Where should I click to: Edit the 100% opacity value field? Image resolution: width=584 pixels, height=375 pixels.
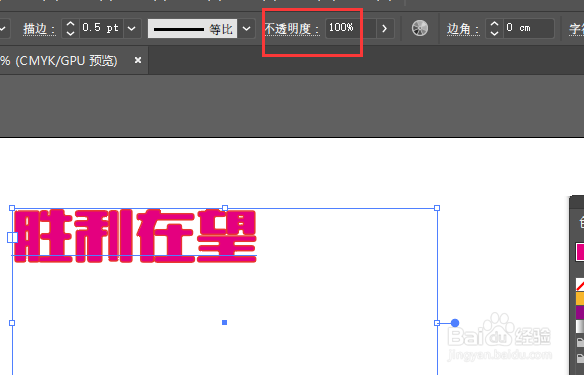pos(350,28)
